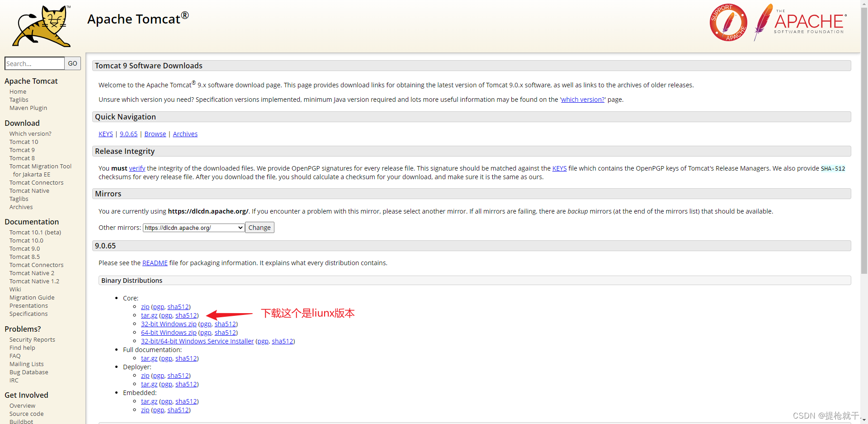The image size is (868, 424).
Task: Open pgp link for Windows Service Installer
Action: 263,341
